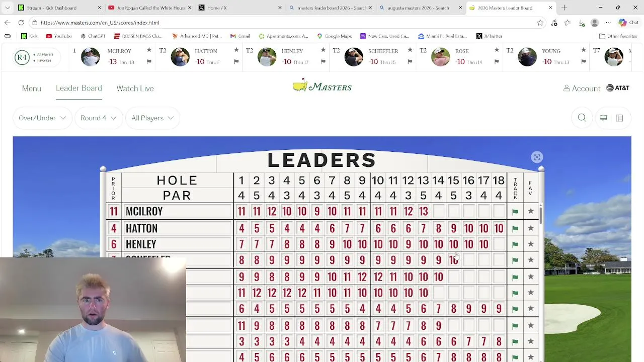The image size is (644, 362).
Task: Click the R4 round badge
Action: click(x=22, y=57)
